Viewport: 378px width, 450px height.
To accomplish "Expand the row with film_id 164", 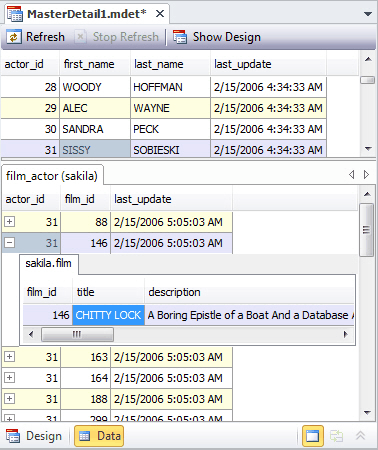I will pyautogui.click(x=9, y=377).
